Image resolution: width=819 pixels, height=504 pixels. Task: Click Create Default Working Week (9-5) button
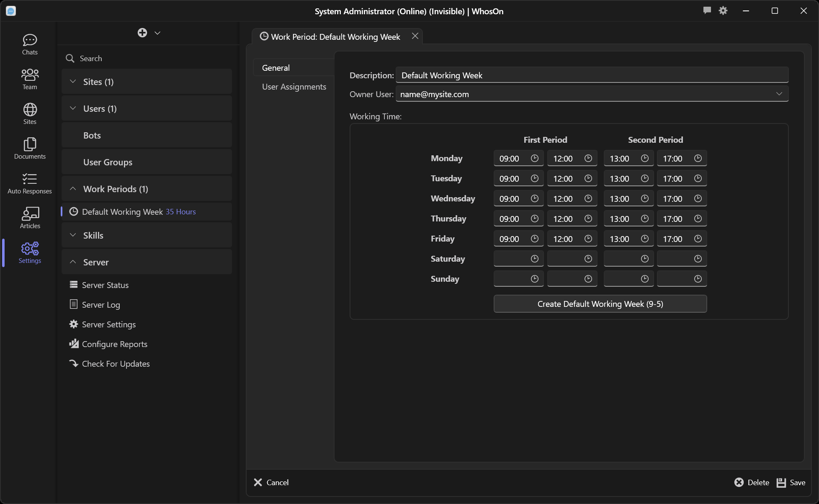pos(600,304)
